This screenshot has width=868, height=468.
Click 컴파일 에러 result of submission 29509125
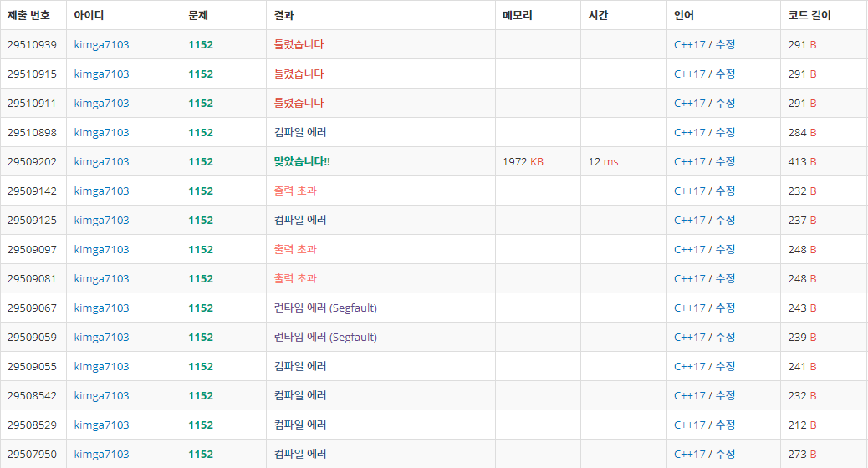tap(300, 220)
